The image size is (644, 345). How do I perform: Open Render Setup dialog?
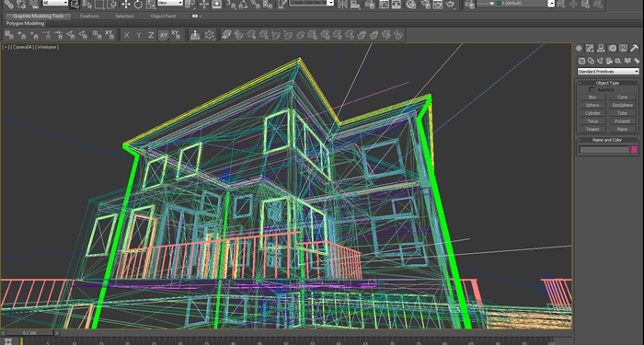tap(425, 4)
